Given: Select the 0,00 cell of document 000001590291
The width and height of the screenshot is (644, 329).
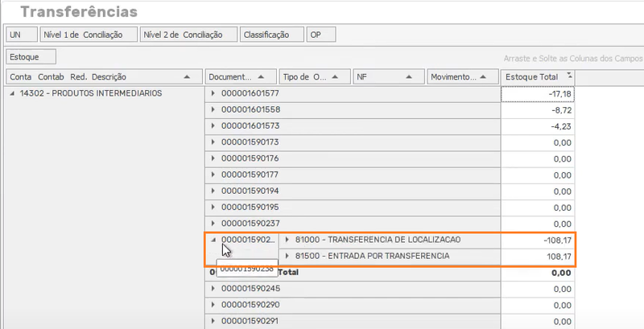Looking at the screenshot, I should click(x=538, y=322).
